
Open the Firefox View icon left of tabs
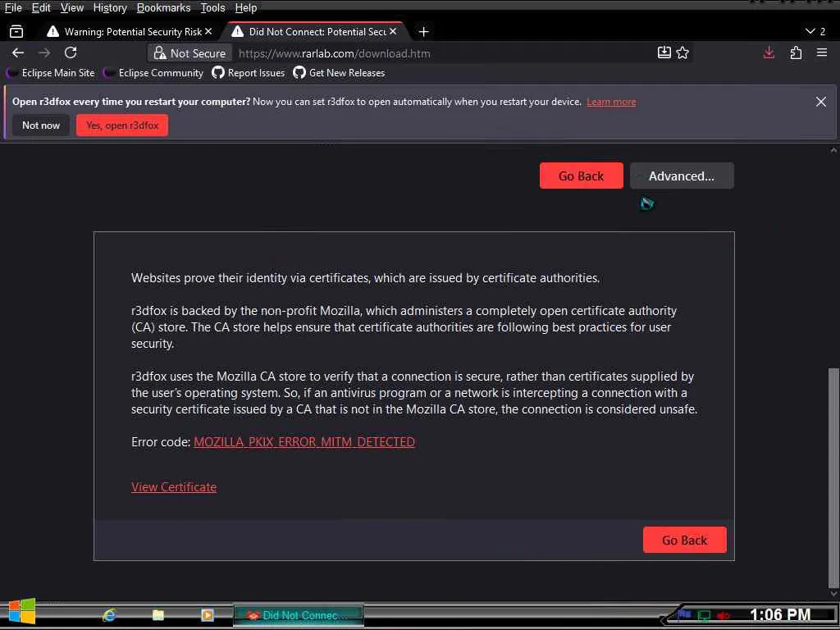click(16, 32)
